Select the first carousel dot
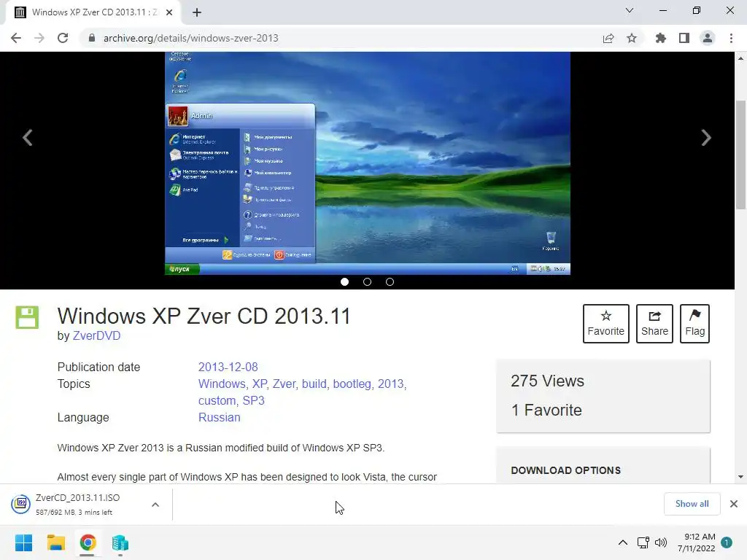 tap(345, 282)
